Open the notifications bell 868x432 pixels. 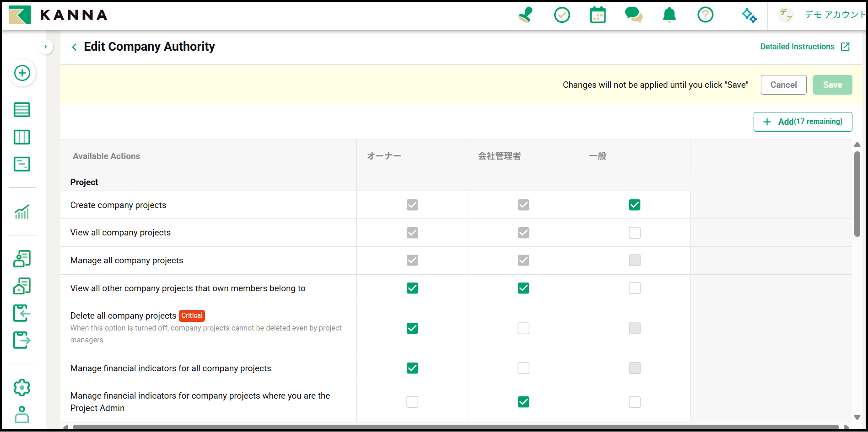click(669, 15)
